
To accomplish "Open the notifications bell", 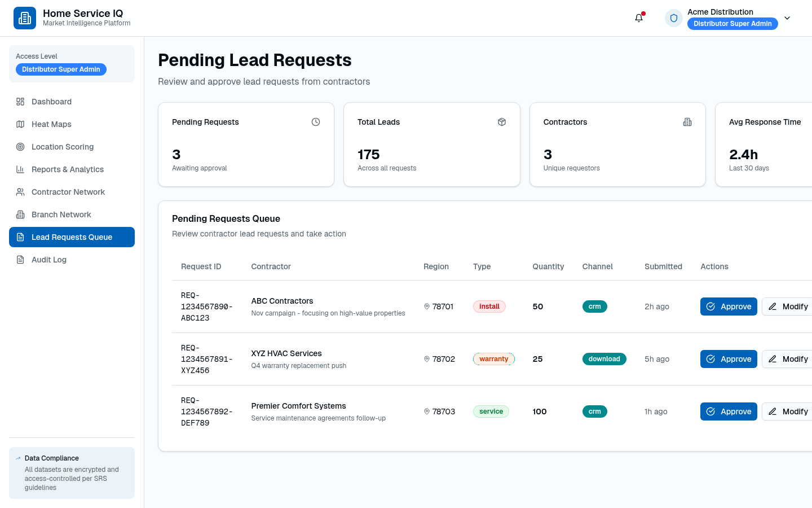I will pos(639,18).
